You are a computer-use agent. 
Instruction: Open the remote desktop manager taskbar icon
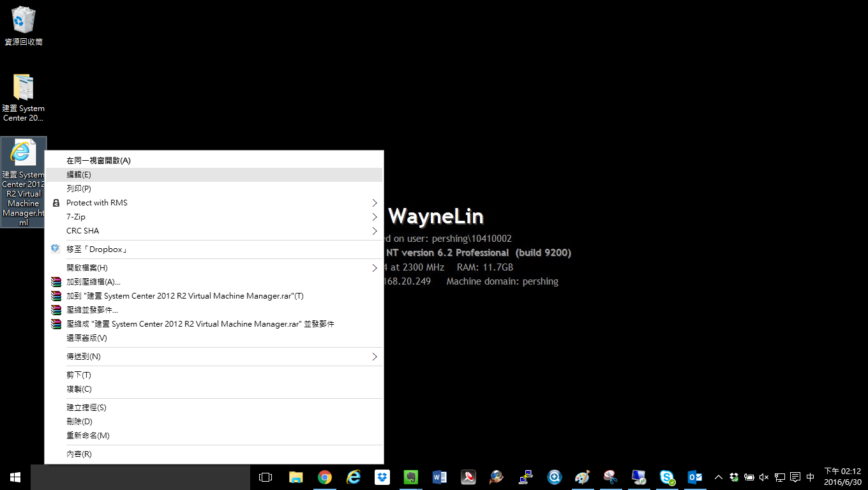point(639,477)
